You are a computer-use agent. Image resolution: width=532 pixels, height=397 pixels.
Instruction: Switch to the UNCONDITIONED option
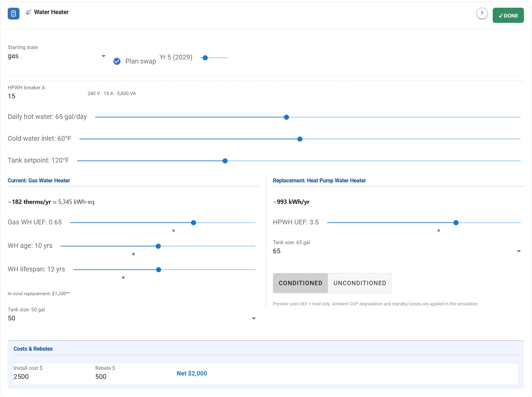359,283
